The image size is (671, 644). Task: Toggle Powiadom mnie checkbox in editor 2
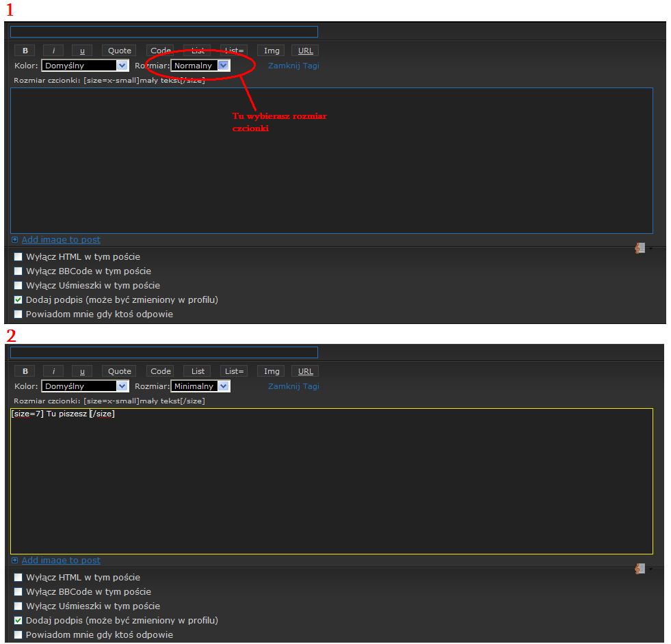point(18,634)
